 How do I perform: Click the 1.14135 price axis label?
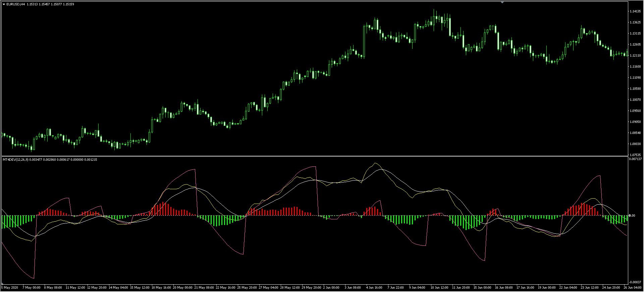click(x=635, y=11)
